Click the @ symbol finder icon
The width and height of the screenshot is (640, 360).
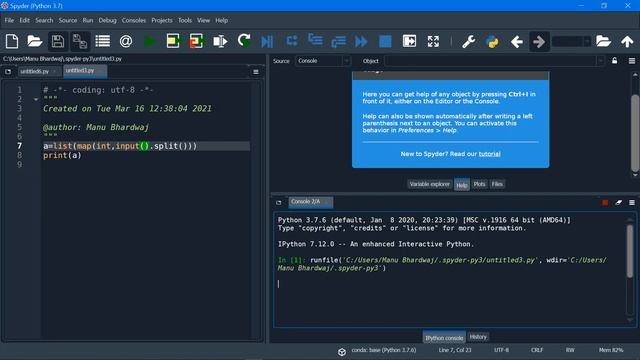click(x=126, y=41)
